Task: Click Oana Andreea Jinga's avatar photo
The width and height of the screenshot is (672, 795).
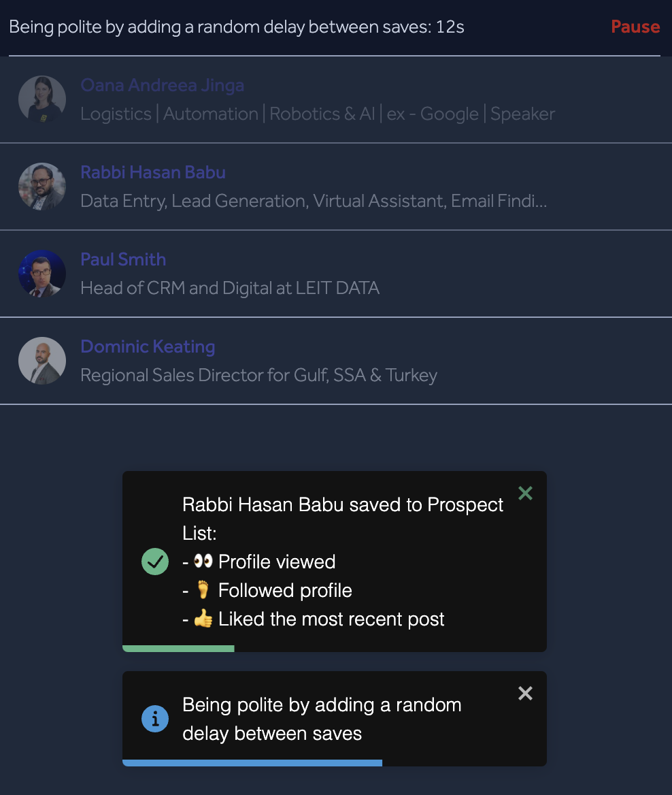Action: coord(42,99)
